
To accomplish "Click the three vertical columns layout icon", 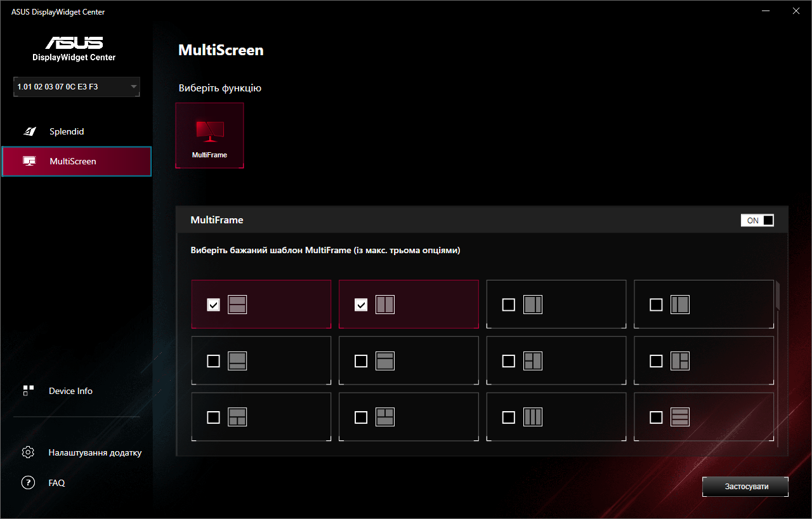I will point(533,417).
